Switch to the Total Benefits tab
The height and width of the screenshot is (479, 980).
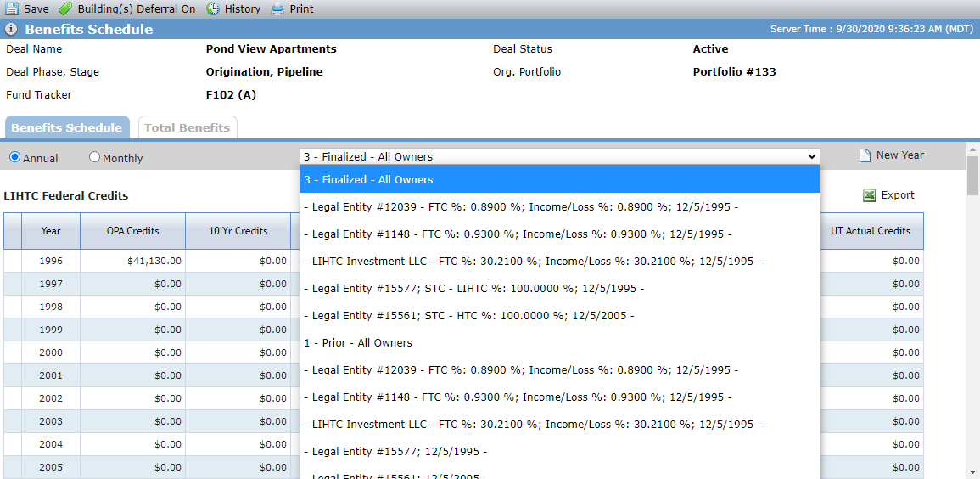(188, 127)
